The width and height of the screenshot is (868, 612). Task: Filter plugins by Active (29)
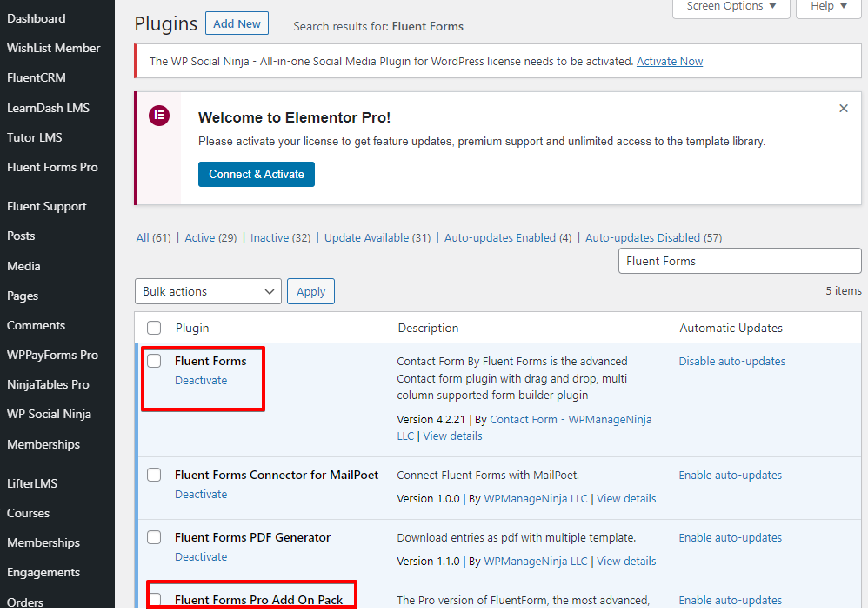click(x=210, y=238)
